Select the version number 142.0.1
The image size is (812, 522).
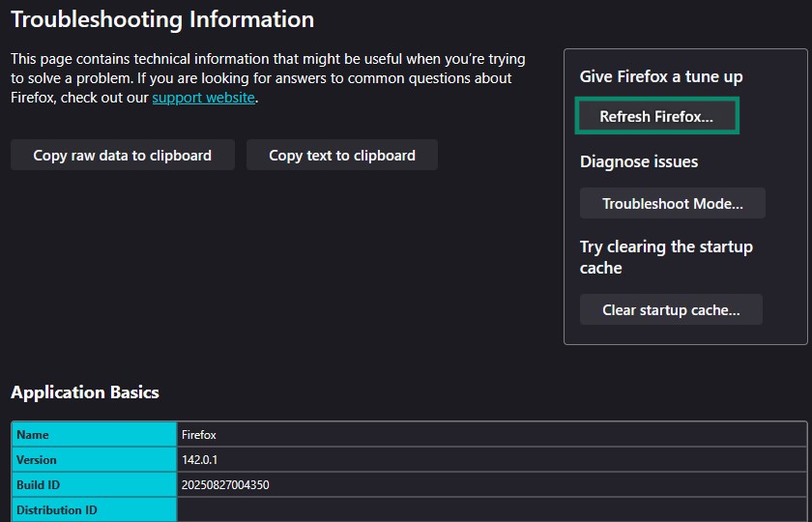(200, 460)
